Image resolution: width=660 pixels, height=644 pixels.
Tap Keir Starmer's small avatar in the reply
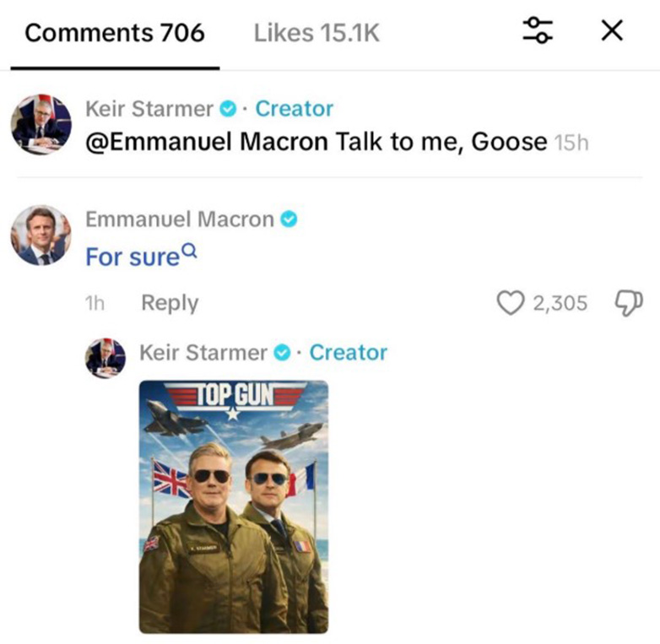106,358
